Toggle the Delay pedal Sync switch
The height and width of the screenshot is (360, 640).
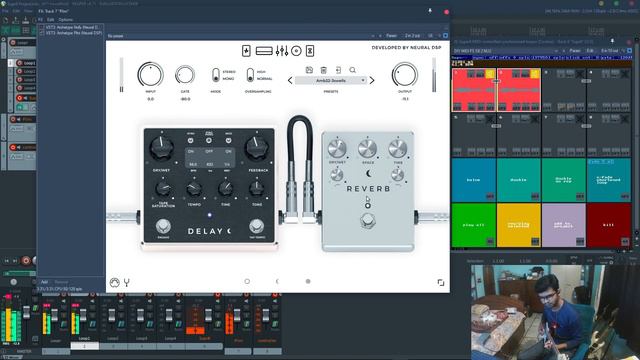[x=191, y=140]
